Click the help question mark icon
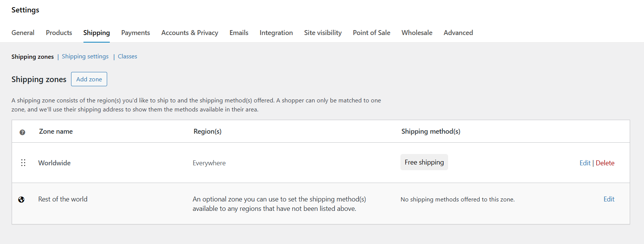The image size is (644, 244). [x=23, y=132]
